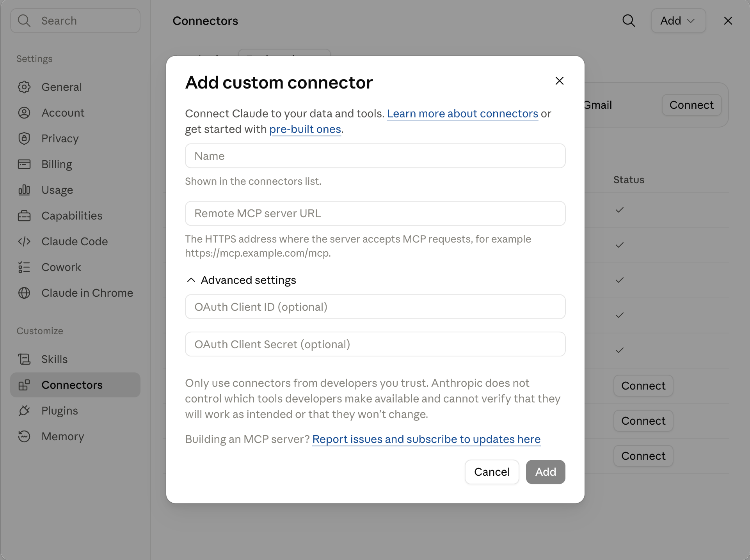Click the General gear icon in sidebar

[24, 87]
